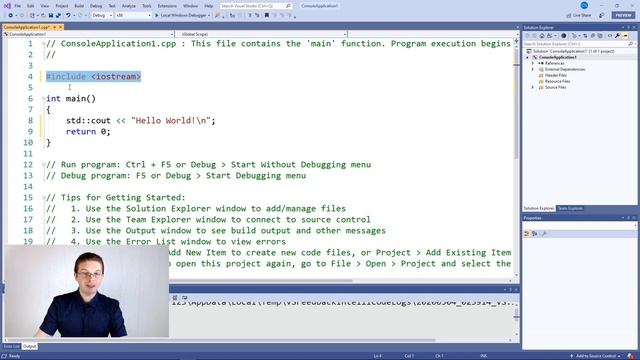Image resolution: width=640 pixels, height=360 pixels.
Task: Click the PREVIEW button
Action: [623, 15]
